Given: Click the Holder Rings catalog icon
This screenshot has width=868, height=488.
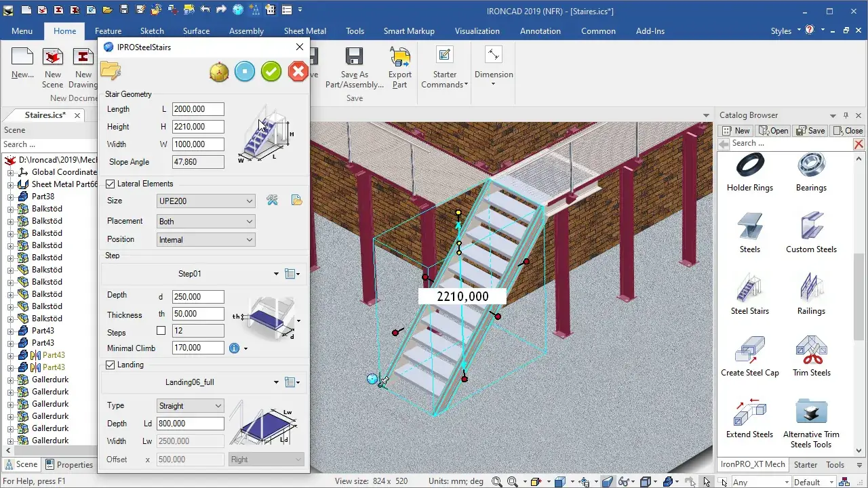Looking at the screenshot, I should (x=749, y=172).
